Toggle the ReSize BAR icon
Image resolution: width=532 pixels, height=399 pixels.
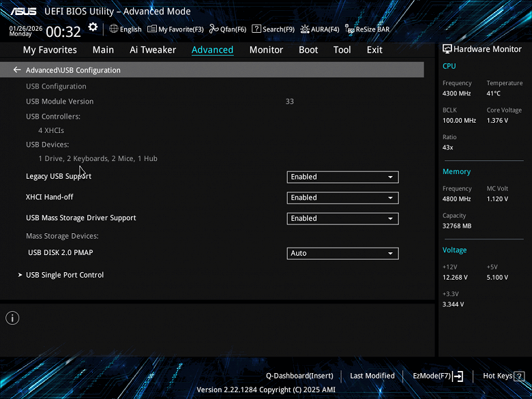point(349,29)
